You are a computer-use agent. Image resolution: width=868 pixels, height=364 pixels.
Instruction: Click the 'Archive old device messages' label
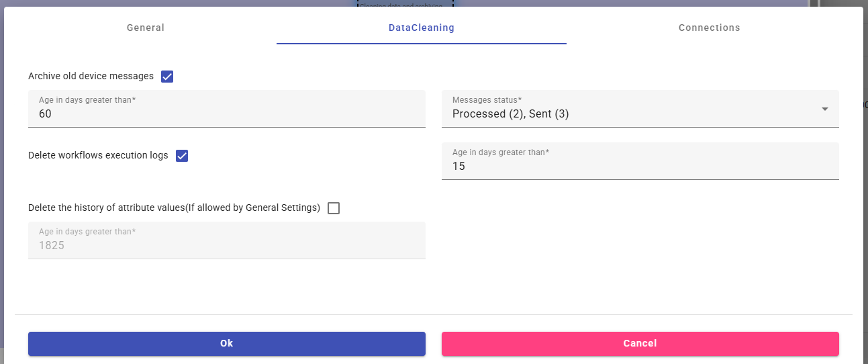(91, 77)
